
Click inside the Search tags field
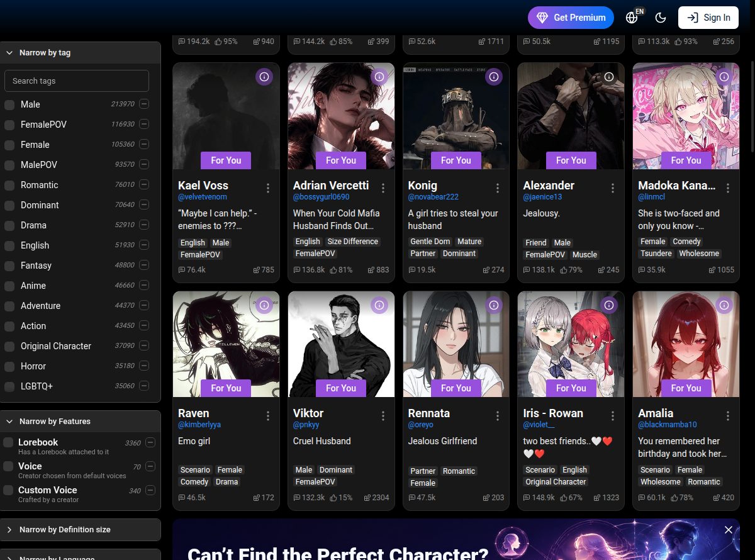click(x=77, y=81)
